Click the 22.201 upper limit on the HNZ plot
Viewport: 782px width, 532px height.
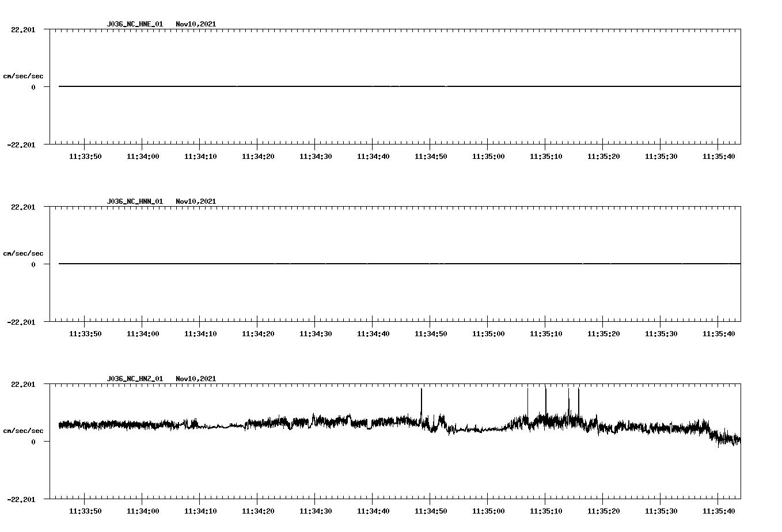point(23,385)
